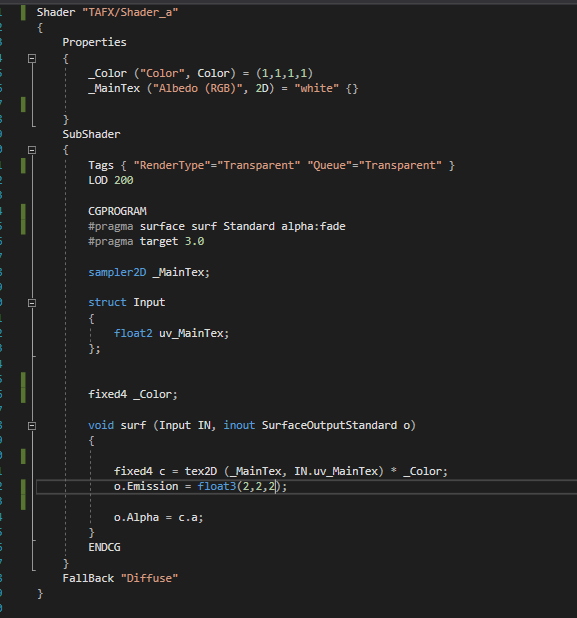
Task: Click the fixed4 _Color; declaration
Action: pyautogui.click(x=133, y=395)
